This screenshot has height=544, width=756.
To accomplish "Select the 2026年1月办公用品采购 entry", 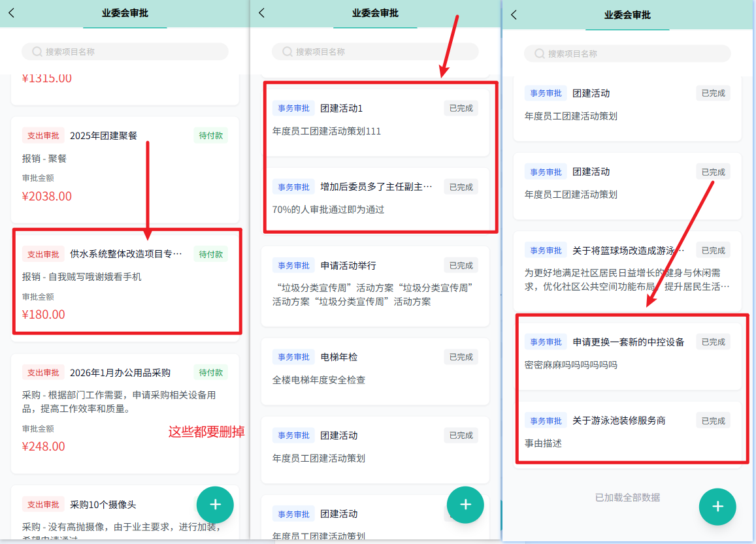I will (x=124, y=408).
